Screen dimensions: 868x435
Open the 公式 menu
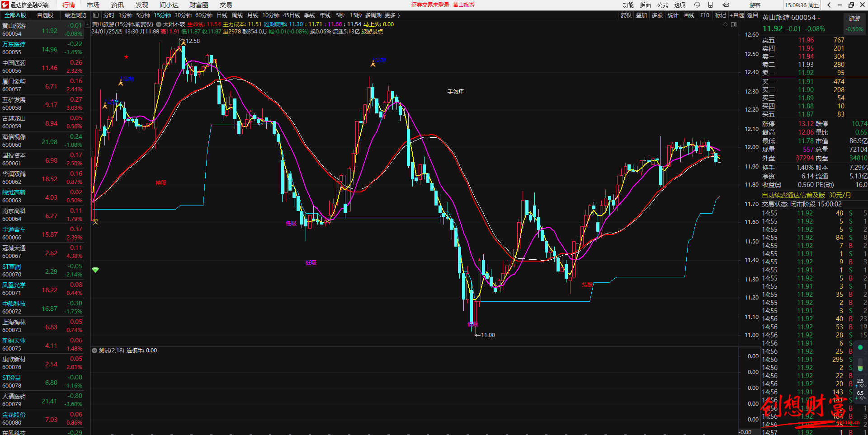663,5
